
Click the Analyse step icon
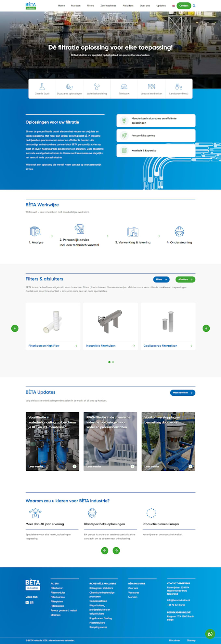point(35,231)
